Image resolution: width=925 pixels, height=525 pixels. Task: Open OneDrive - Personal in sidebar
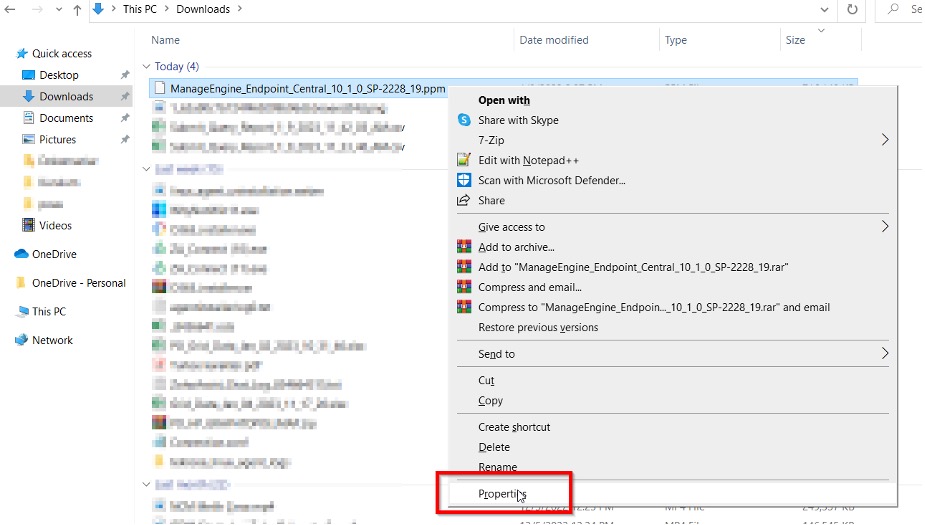point(78,283)
